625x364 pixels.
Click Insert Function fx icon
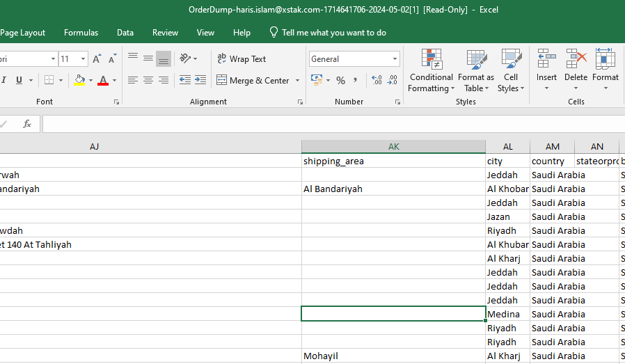coord(27,124)
